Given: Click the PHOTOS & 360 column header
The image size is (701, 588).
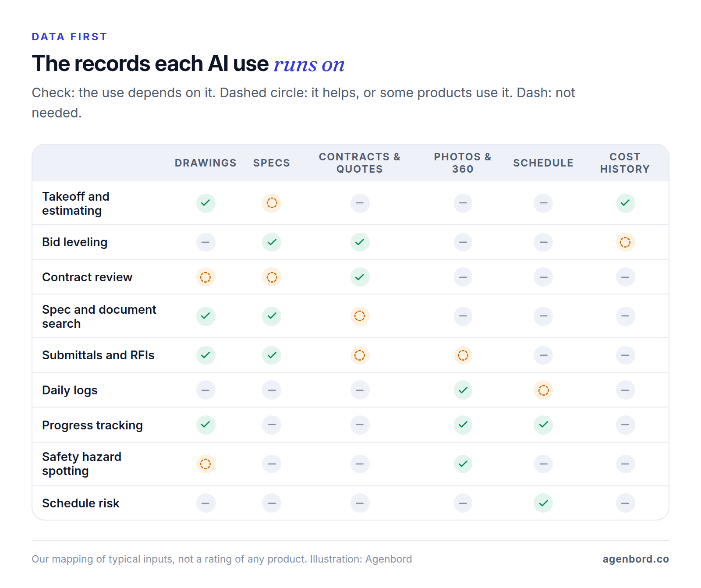Looking at the screenshot, I should tap(463, 163).
